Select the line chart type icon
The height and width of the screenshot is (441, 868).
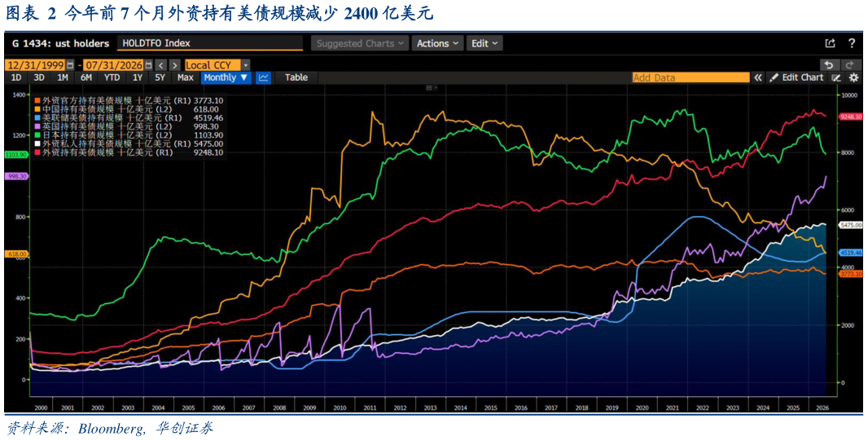(264, 77)
